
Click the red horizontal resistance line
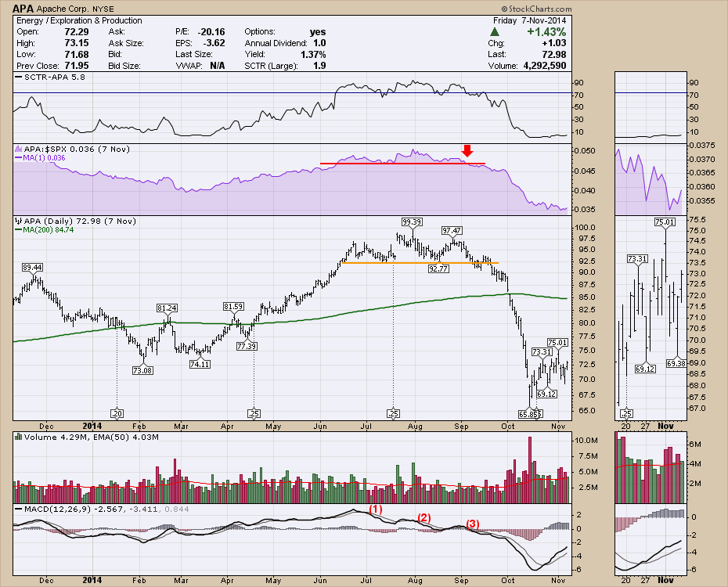click(402, 164)
